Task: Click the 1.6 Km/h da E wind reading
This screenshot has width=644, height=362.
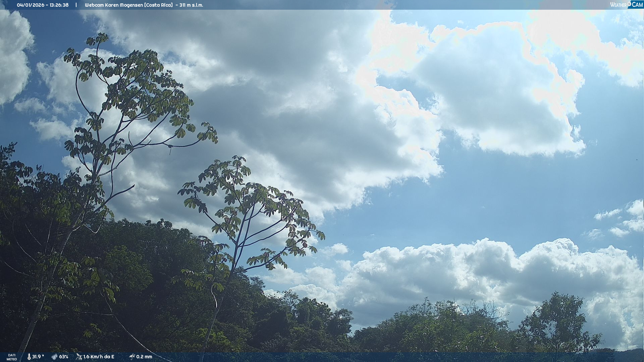Action: (99, 357)
